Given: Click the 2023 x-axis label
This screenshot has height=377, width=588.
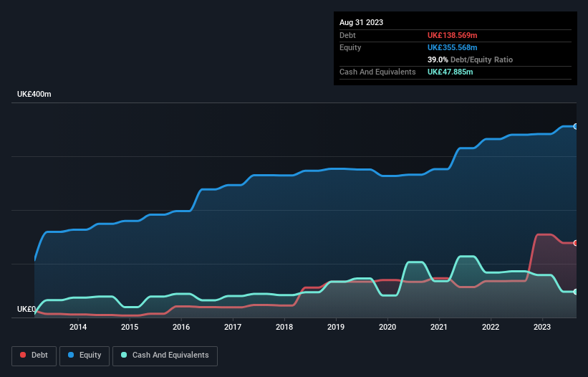Looking at the screenshot, I should tap(542, 327).
